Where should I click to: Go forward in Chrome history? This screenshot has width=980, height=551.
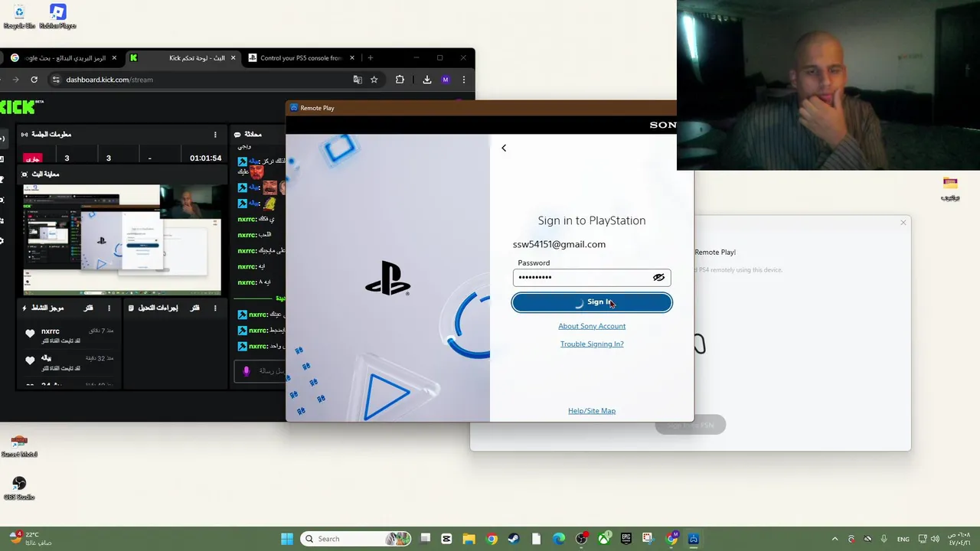(x=15, y=80)
